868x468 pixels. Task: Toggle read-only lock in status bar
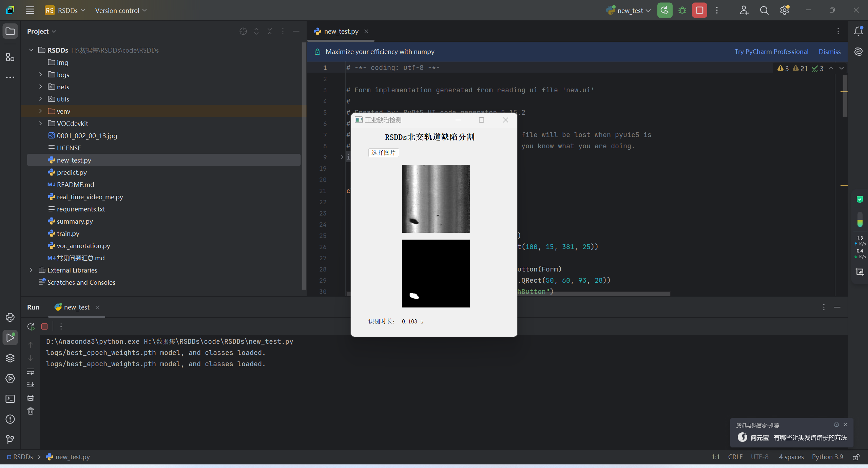(856, 457)
